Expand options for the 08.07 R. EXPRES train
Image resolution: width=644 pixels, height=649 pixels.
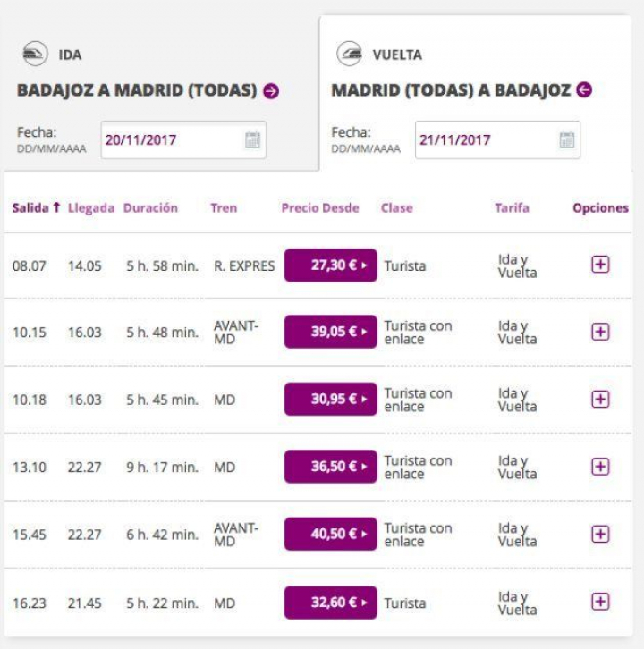pyautogui.click(x=600, y=265)
